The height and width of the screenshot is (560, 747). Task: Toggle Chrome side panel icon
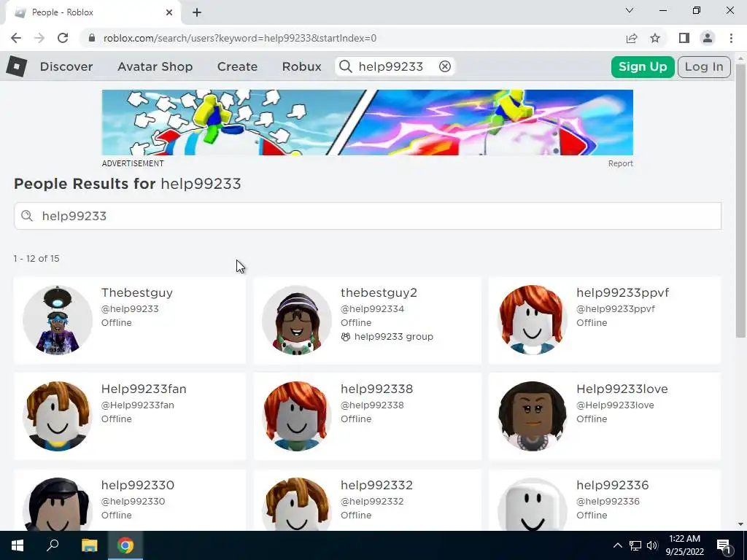[x=684, y=38]
